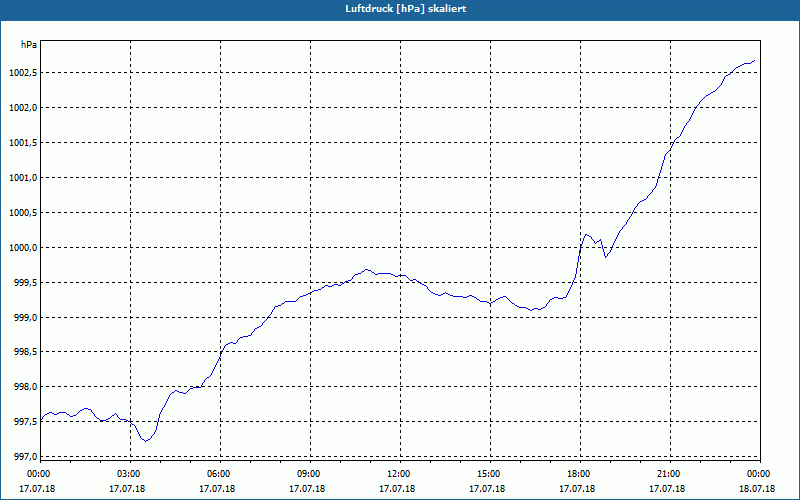Select the 12:00 time label
The image size is (800, 500).
point(398,474)
